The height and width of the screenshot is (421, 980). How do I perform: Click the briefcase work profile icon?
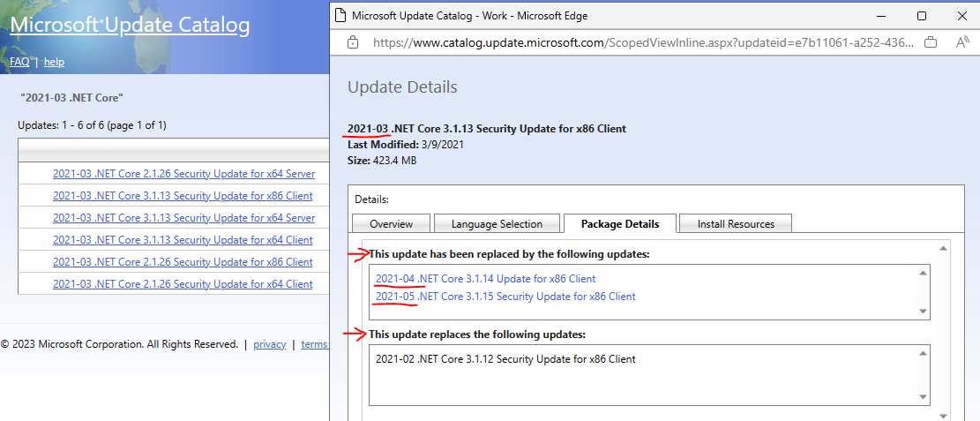931,42
